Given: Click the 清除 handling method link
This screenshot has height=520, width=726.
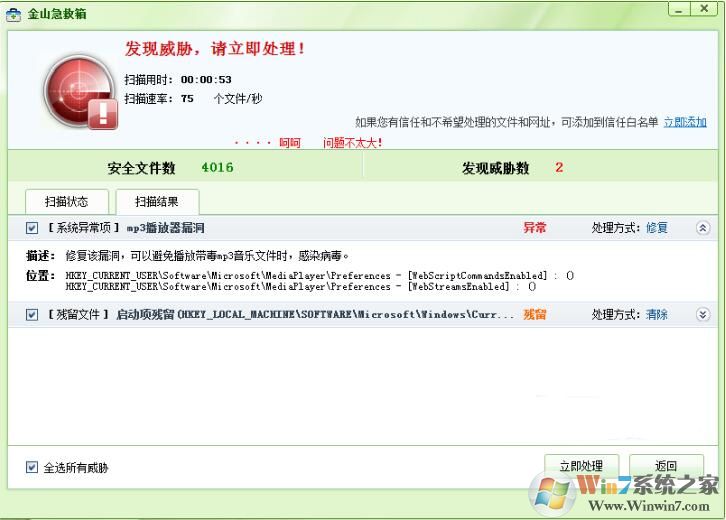Looking at the screenshot, I should coord(657,315).
